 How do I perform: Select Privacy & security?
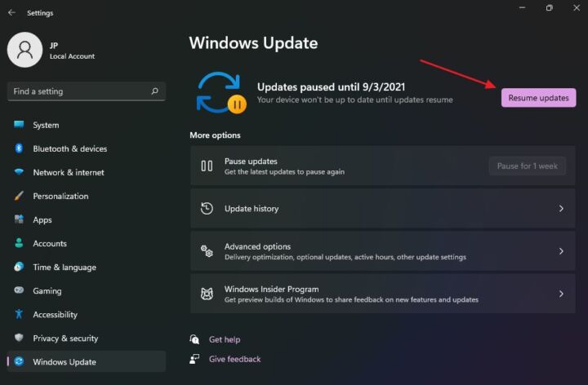coord(87,338)
